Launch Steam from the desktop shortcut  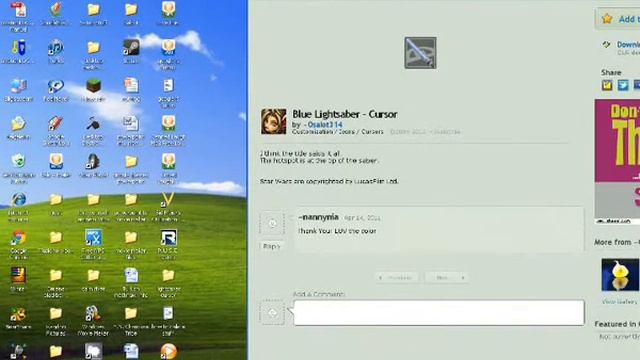(x=131, y=48)
